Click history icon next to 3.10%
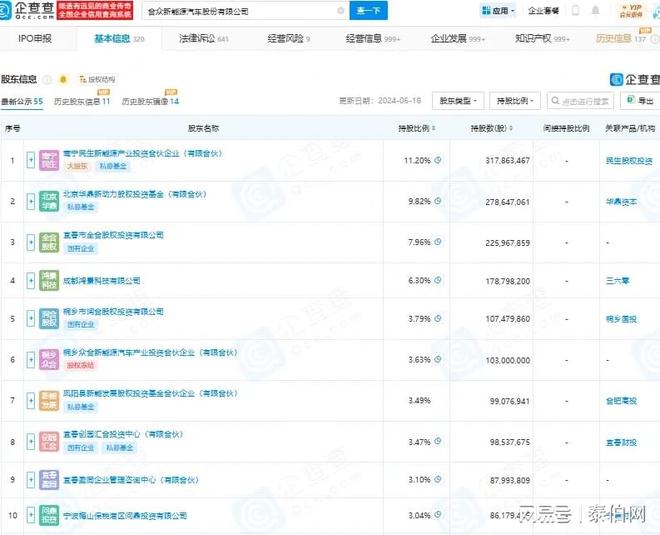Viewport: 660px width, 535px height. 438,479
